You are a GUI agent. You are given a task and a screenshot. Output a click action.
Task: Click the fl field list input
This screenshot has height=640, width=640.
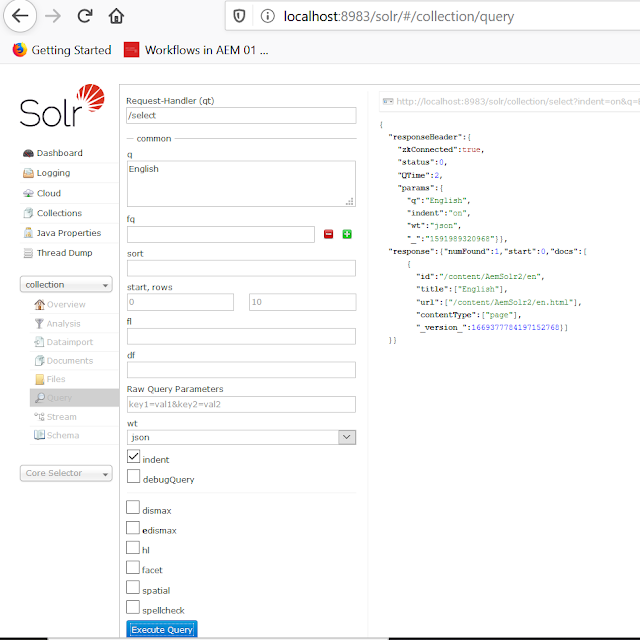coord(241,336)
